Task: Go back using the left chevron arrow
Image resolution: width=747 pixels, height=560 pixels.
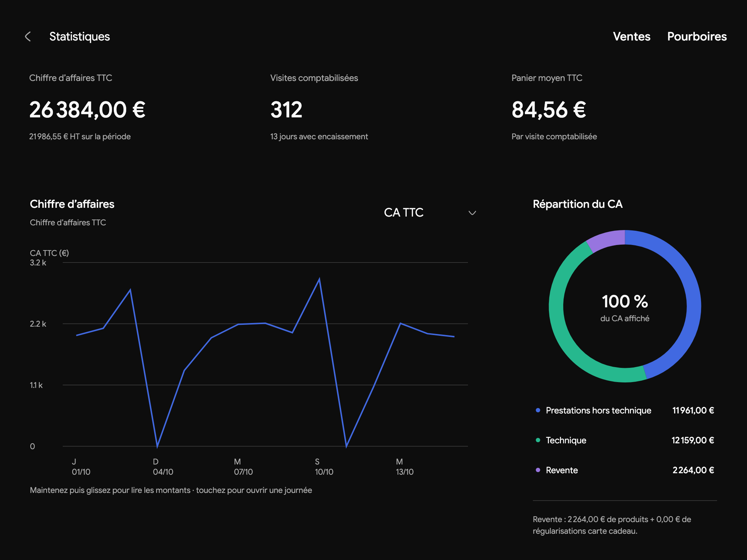Action: [28, 36]
